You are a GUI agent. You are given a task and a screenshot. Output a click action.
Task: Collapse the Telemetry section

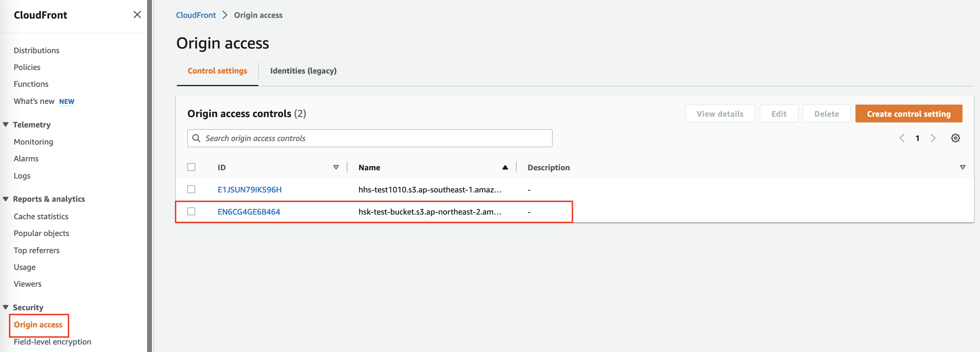(x=6, y=125)
